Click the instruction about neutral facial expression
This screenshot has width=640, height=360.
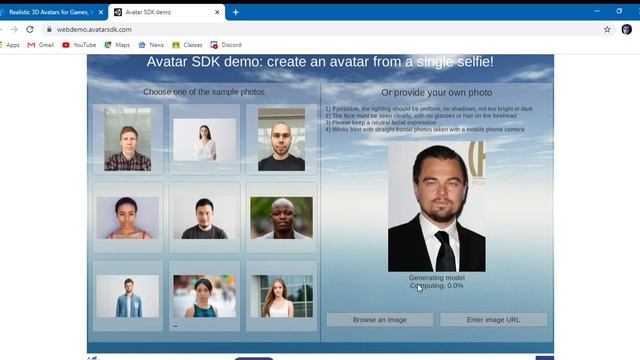(381, 122)
